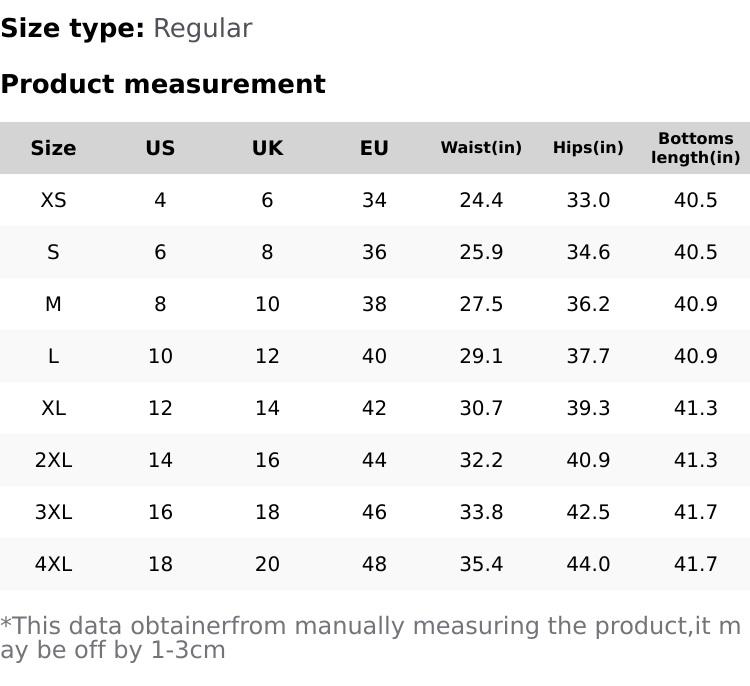This screenshot has height=686, width=750.
Task: Click the manual measurement disclaimer note
Action: coord(370,638)
